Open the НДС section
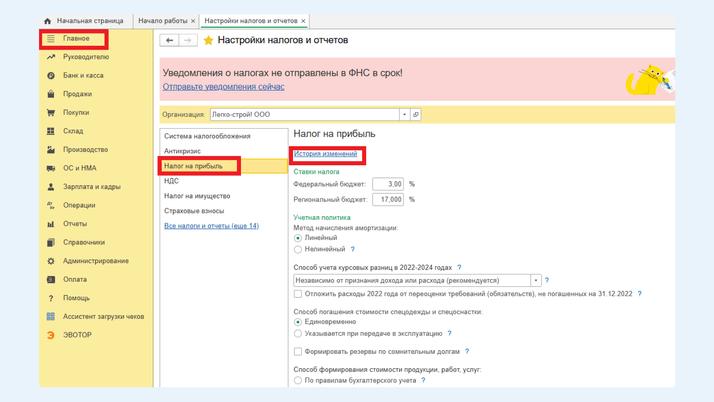The height and width of the screenshot is (402, 714). point(171,181)
